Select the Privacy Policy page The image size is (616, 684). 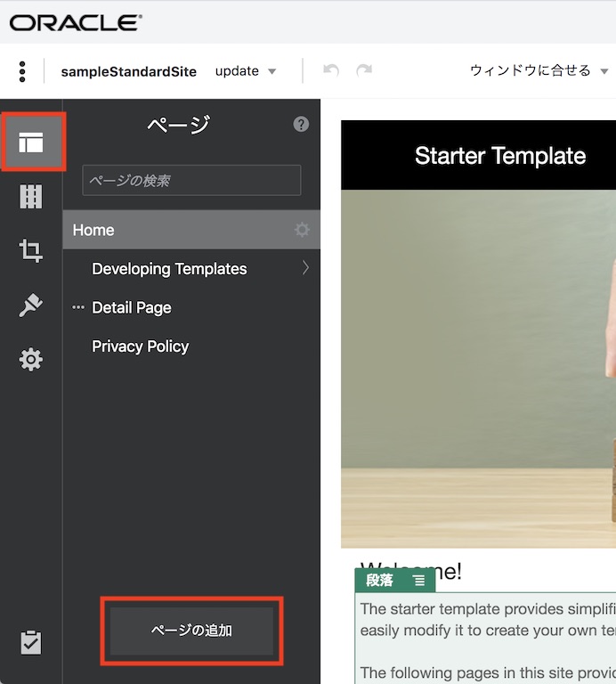point(140,346)
